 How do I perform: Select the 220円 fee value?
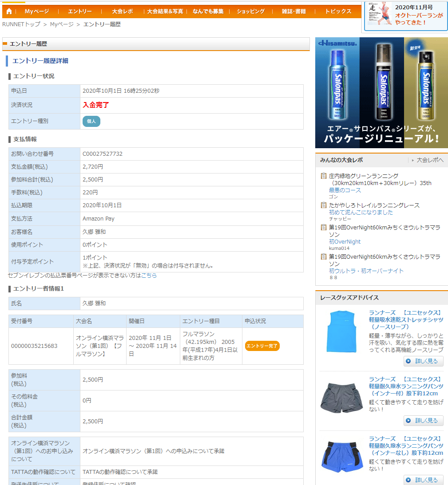90,192
